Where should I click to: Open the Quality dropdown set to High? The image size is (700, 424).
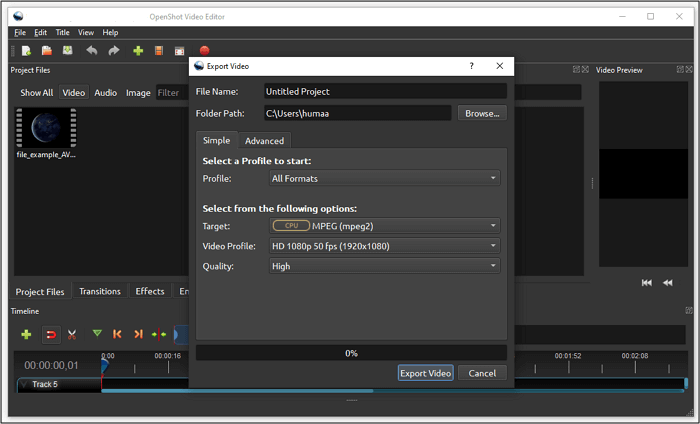384,266
